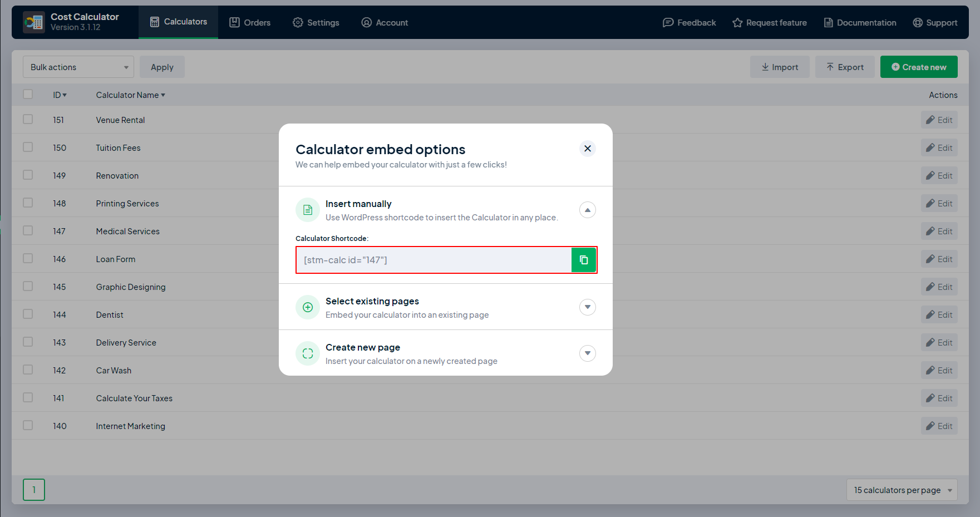Switch to the Orders tab
980x517 pixels.
tap(250, 22)
